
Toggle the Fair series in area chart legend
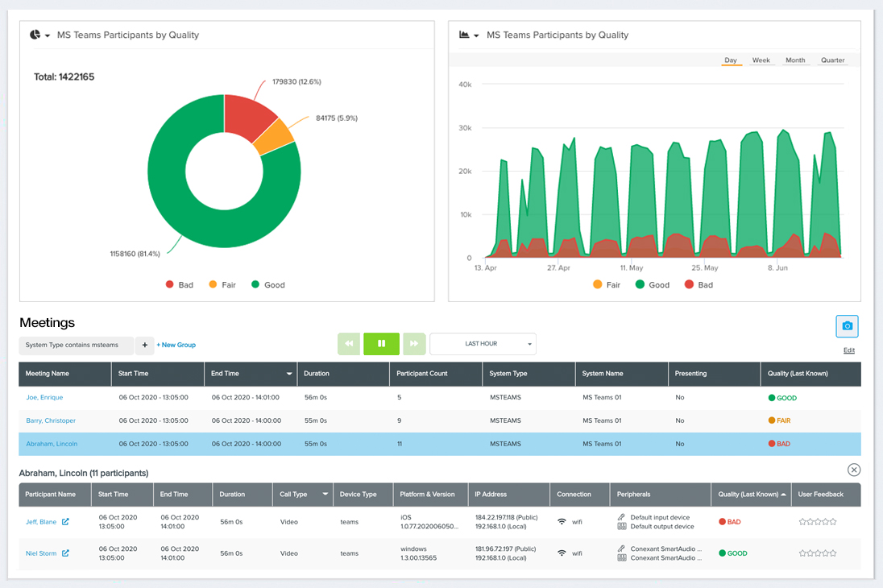pos(607,285)
